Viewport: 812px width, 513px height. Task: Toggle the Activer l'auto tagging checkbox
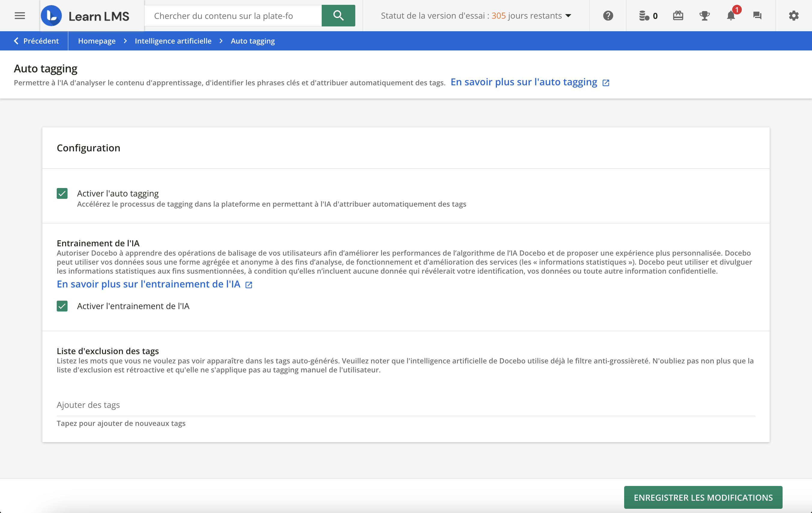pyautogui.click(x=62, y=193)
